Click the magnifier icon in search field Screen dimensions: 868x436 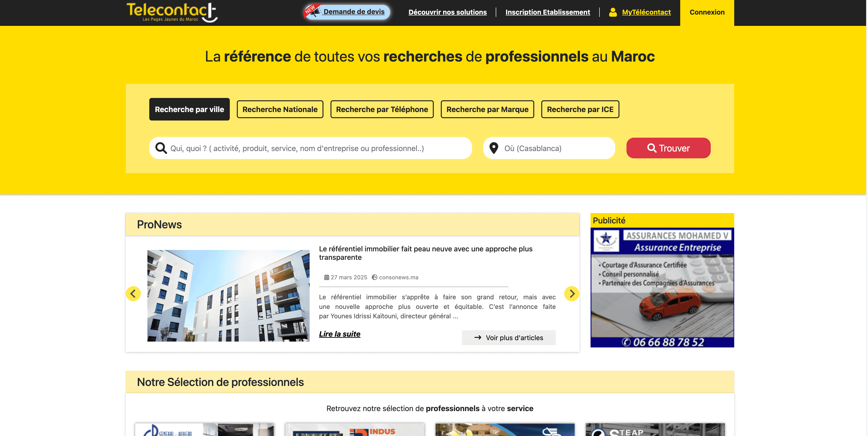point(161,148)
